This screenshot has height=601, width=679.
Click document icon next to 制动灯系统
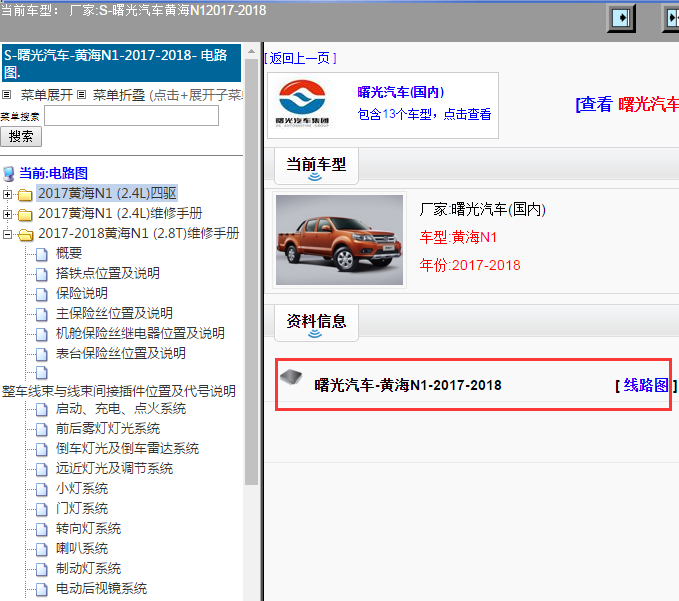[42, 569]
